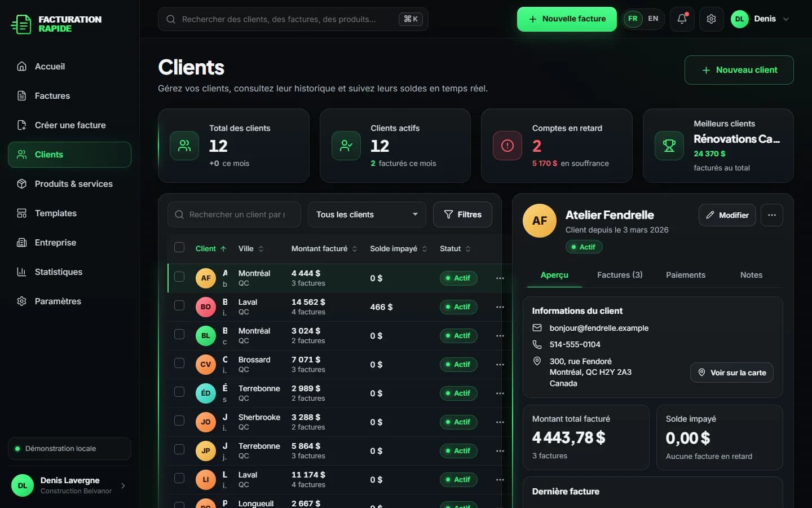Open the notifications bell
This screenshot has height=508, width=812.
point(682,19)
